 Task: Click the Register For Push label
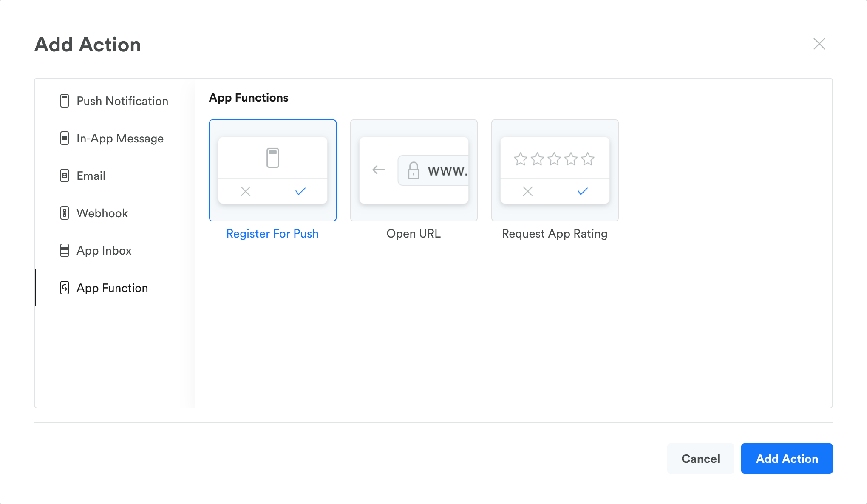pos(272,234)
